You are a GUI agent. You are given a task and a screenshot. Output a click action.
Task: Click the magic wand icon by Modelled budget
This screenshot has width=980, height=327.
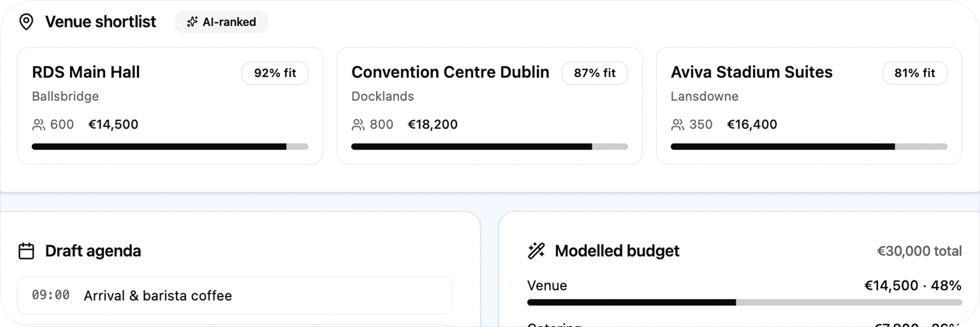536,251
